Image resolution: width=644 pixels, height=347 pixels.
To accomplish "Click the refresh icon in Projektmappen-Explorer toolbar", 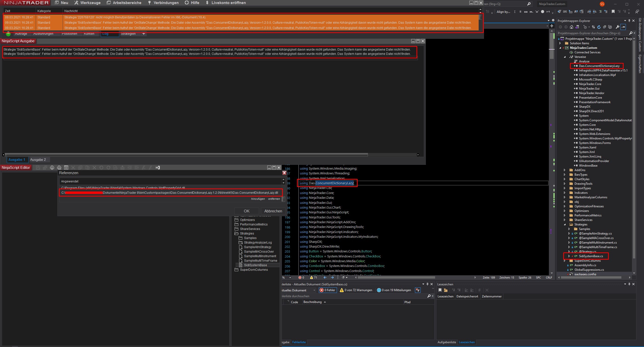I will click(x=599, y=27).
